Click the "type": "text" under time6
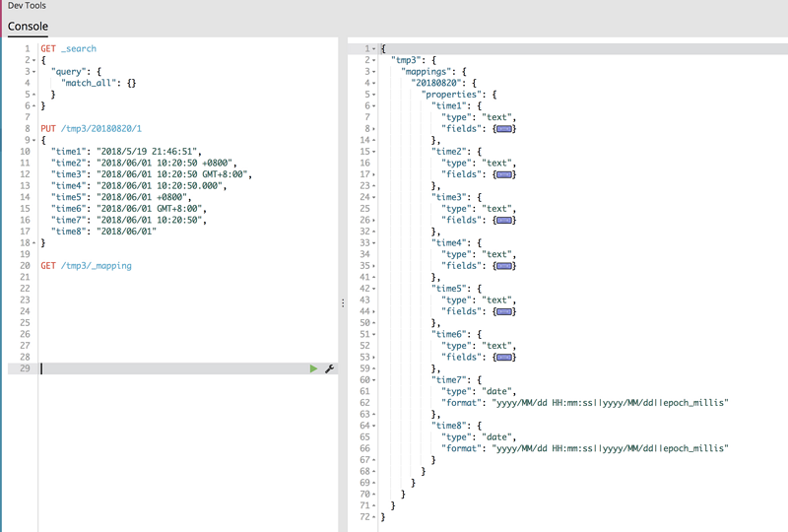This screenshot has height=532, width=788. pyautogui.click(x=478, y=346)
